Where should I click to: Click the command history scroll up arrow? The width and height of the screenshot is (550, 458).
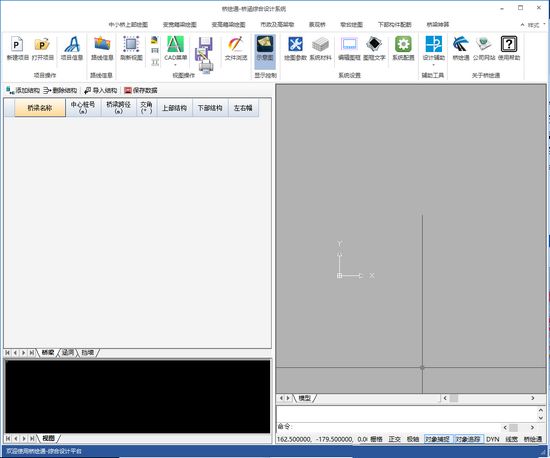(x=541, y=410)
